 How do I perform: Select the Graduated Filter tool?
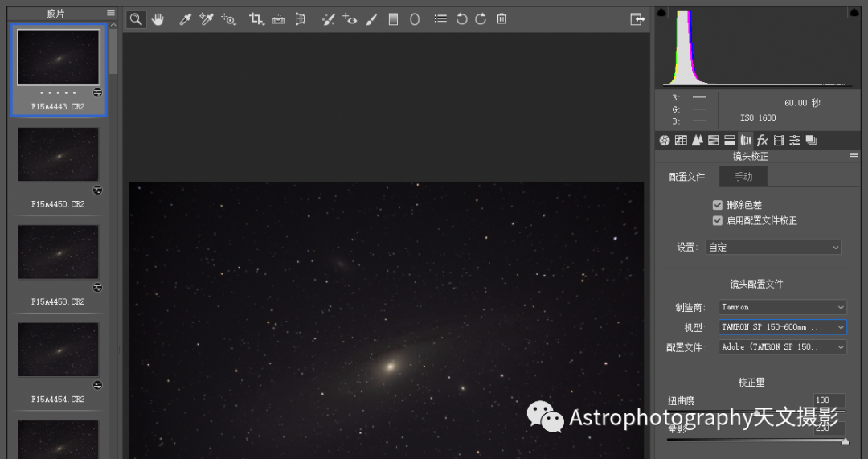point(393,19)
